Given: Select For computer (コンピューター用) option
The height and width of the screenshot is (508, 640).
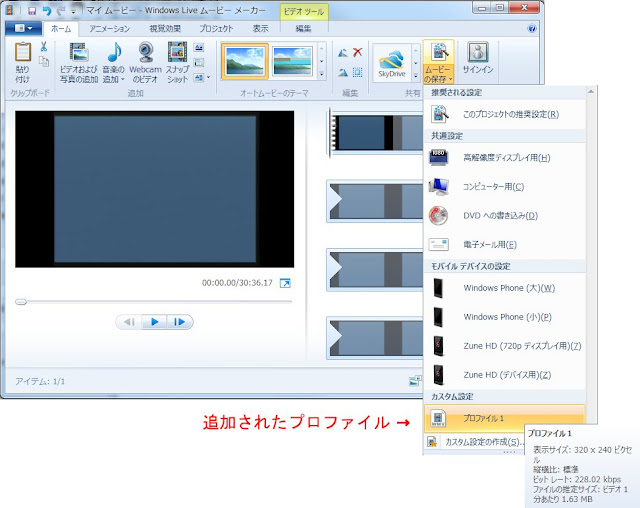Looking at the screenshot, I should pyautogui.click(x=505, y=186).
